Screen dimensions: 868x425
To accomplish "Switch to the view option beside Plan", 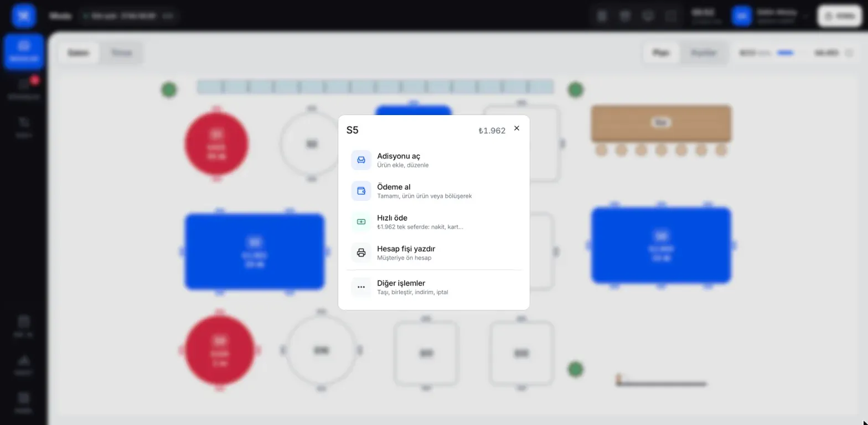I will (704, 53).
